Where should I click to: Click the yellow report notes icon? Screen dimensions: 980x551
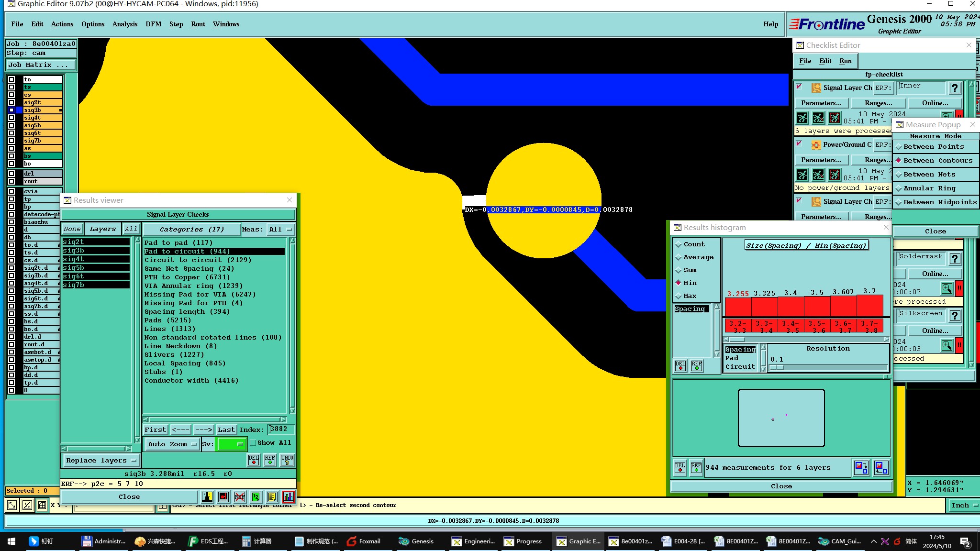272,496
